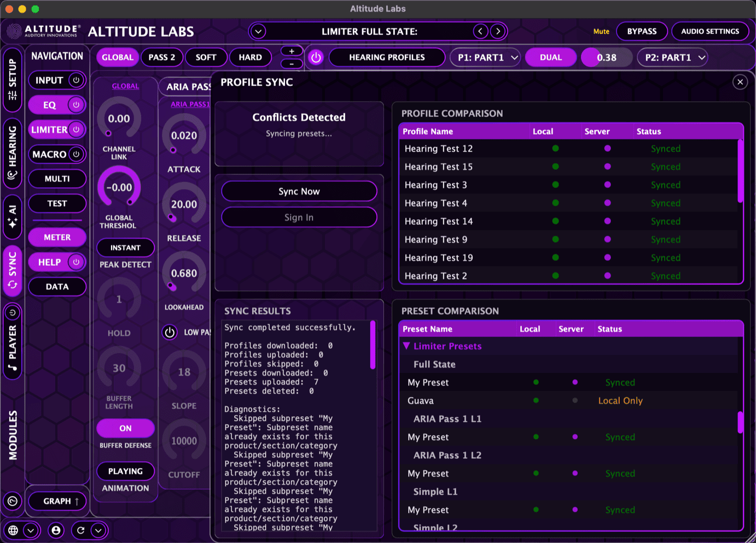This screenshot has width=756, height=543.
Task: Click the Sign In button
Action: click(x=299, y=217)
